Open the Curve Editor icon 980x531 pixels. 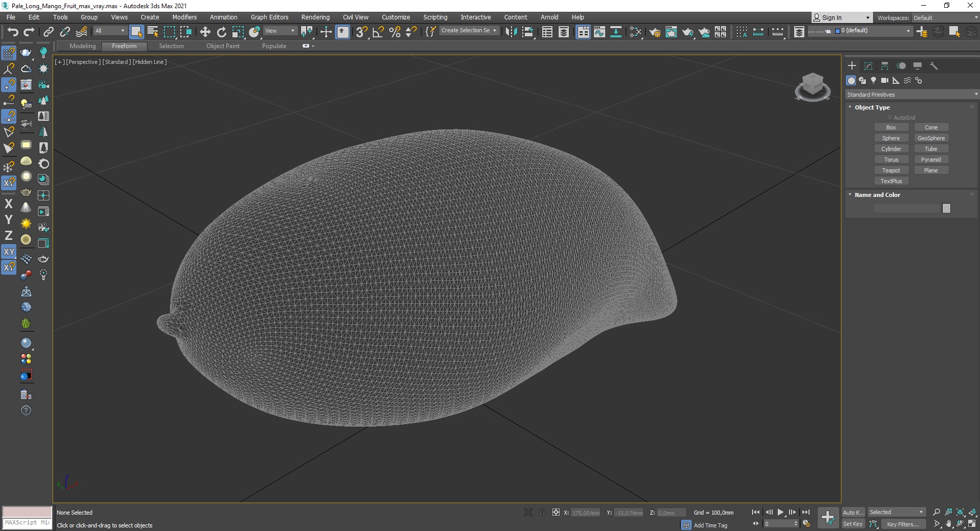(x=600, y=32)
